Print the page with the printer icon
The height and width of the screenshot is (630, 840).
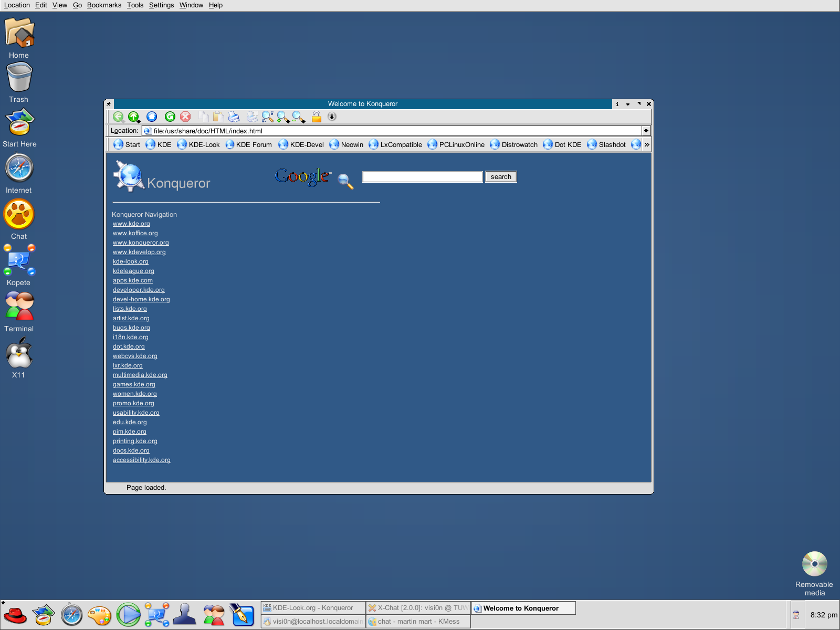tap(234, 117)
